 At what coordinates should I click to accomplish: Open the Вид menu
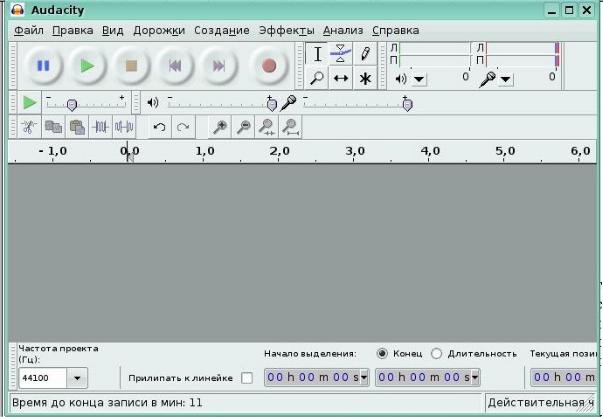point(113,30)
